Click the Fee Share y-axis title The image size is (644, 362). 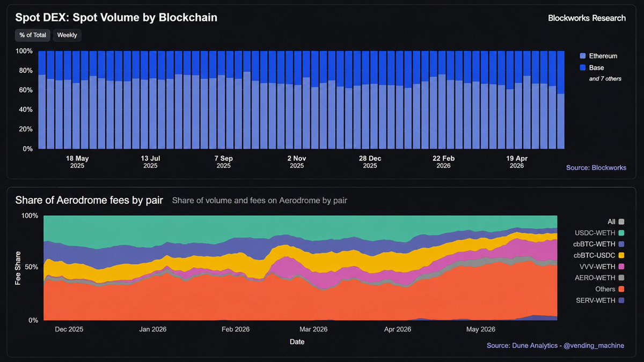(x=18, y=268)
